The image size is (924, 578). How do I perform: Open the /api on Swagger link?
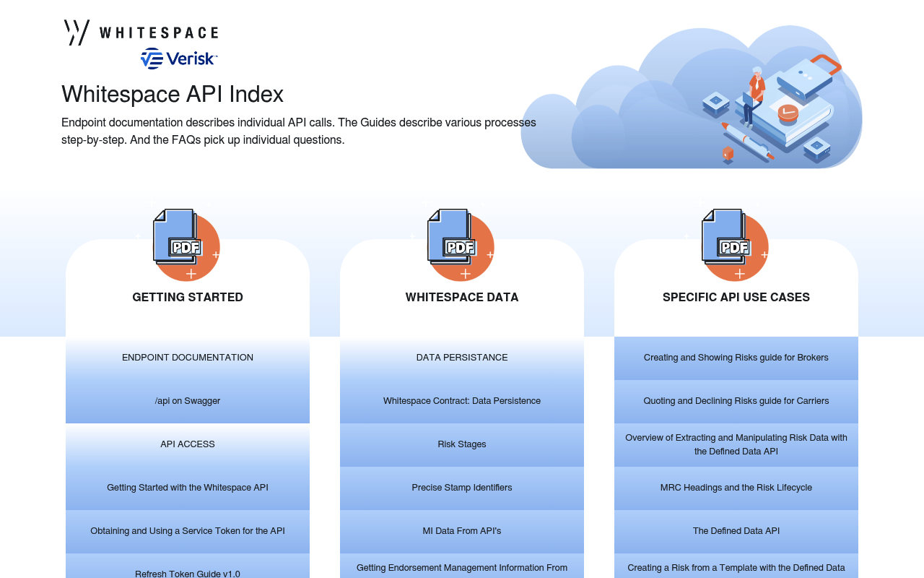188,401
